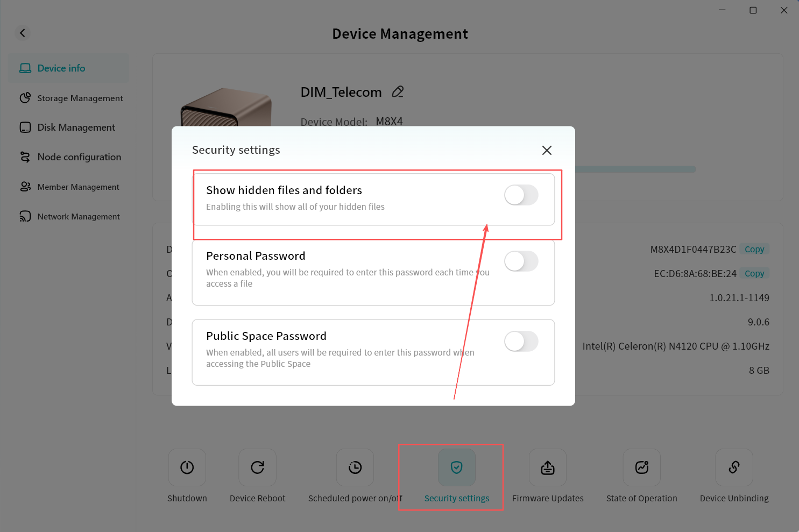Go back with the arrow icon
The width and height of the screenshot is (799, 532).
tap(23, 33)
